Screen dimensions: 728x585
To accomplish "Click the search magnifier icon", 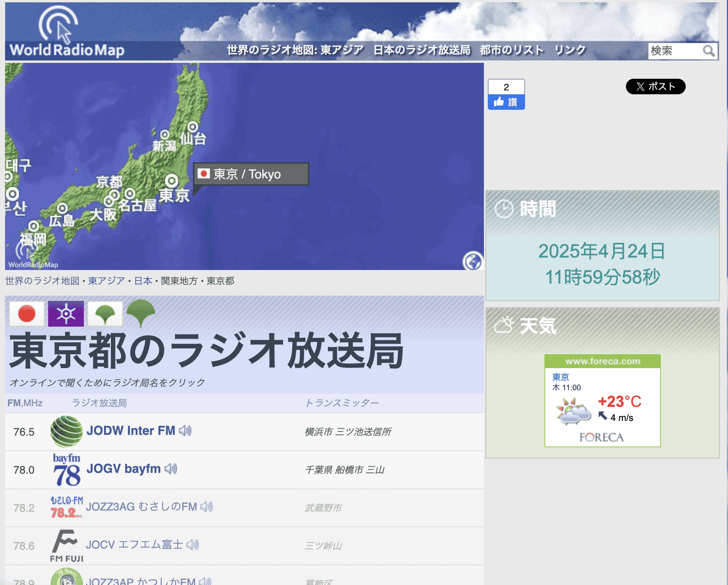I will point(709,51).
